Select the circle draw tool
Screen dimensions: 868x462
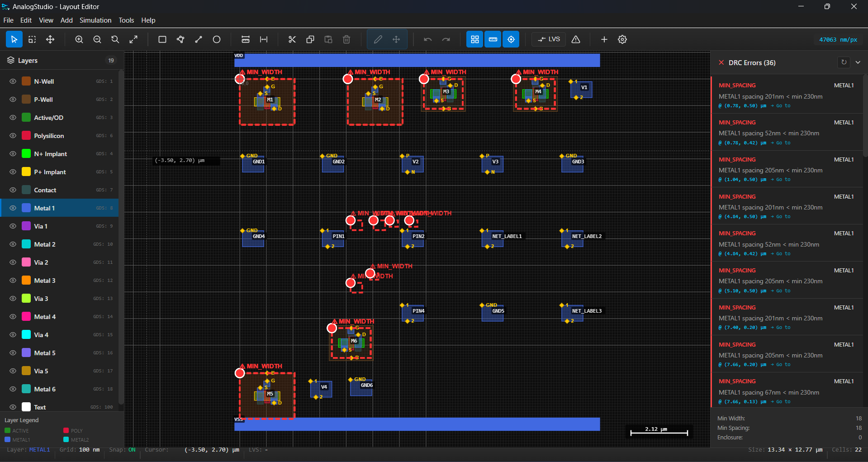click(217, 39)
